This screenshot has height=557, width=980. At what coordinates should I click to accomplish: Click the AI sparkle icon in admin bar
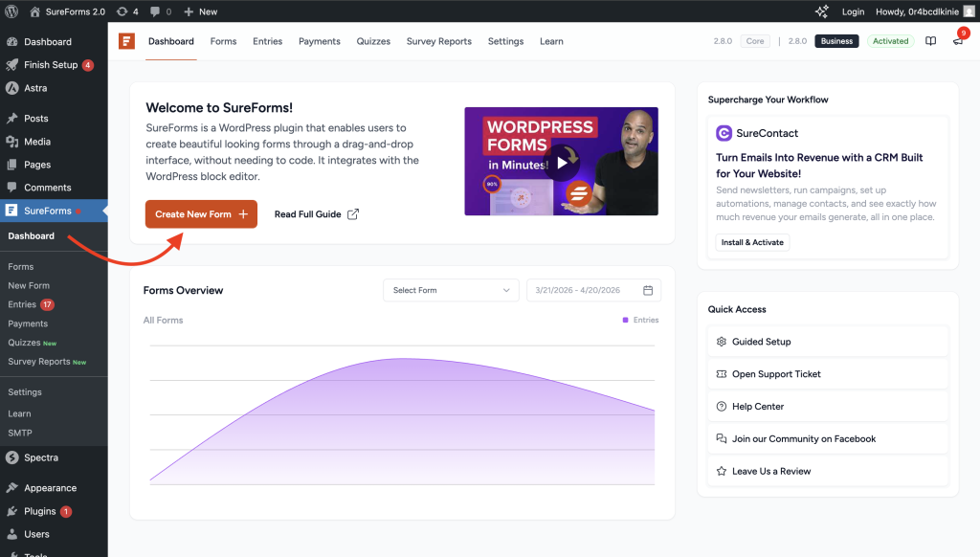click(822, 11)
